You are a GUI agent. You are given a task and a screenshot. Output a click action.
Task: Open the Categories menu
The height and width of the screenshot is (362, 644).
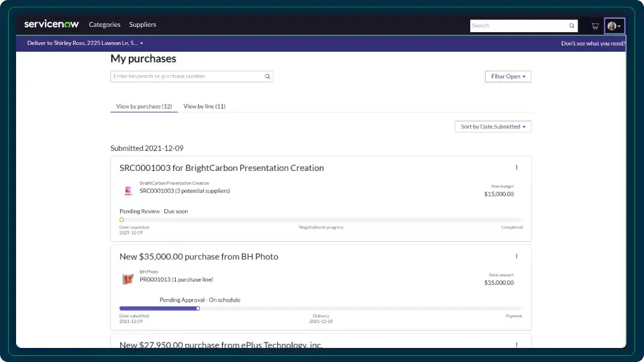(105, 25)
